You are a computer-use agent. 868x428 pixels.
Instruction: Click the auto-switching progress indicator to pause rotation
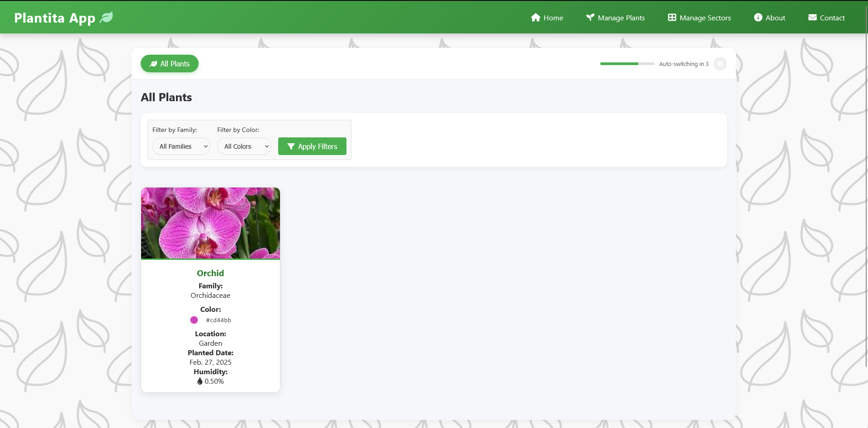click(627, 64)
